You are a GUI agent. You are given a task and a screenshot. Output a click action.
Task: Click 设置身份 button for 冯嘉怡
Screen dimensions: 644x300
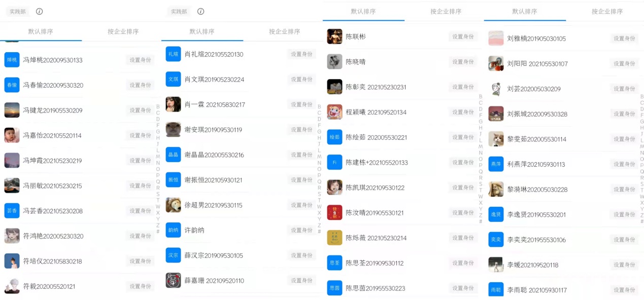pos(140,135)
